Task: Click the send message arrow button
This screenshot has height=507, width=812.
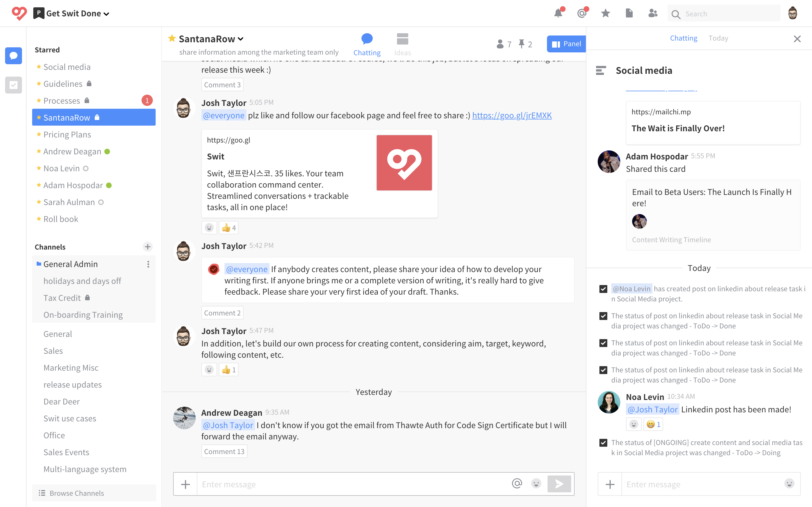Action: coord(559,484)
